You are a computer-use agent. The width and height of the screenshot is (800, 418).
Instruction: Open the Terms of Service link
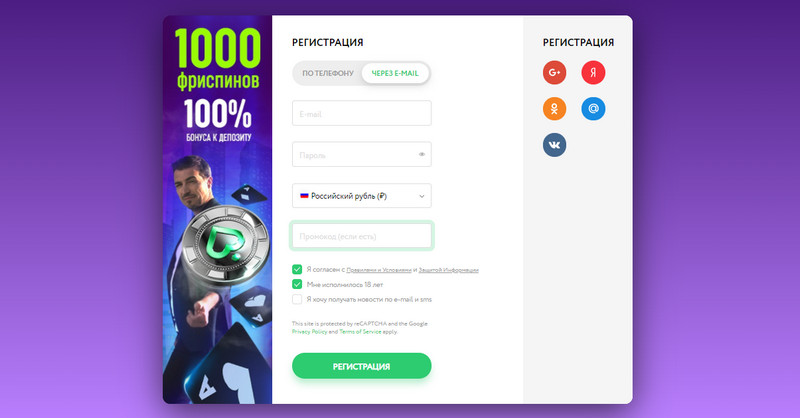[x=360, y=332]
